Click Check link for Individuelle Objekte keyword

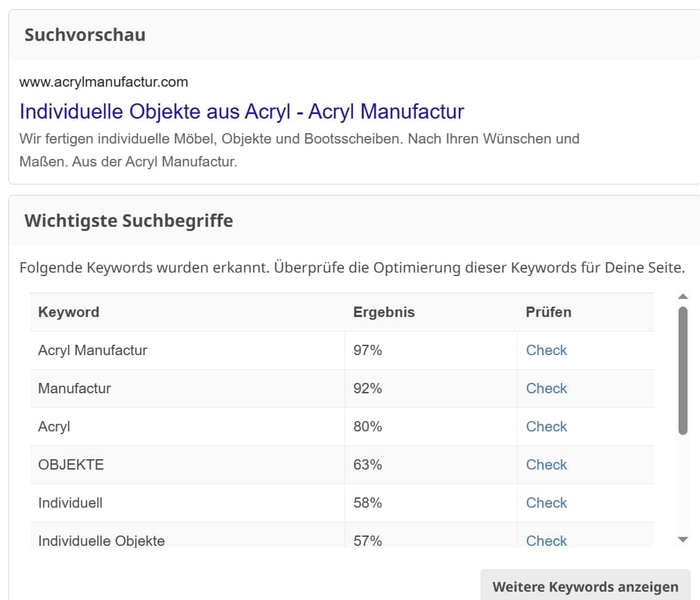[x=546, y=540]
